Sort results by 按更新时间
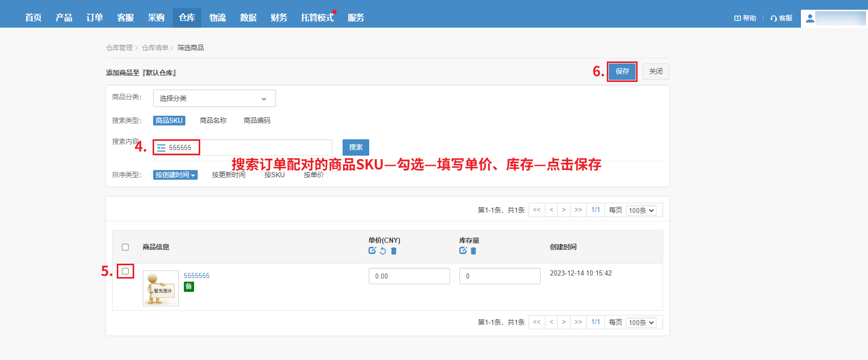 pyautogui.click(x=228, y=175)
